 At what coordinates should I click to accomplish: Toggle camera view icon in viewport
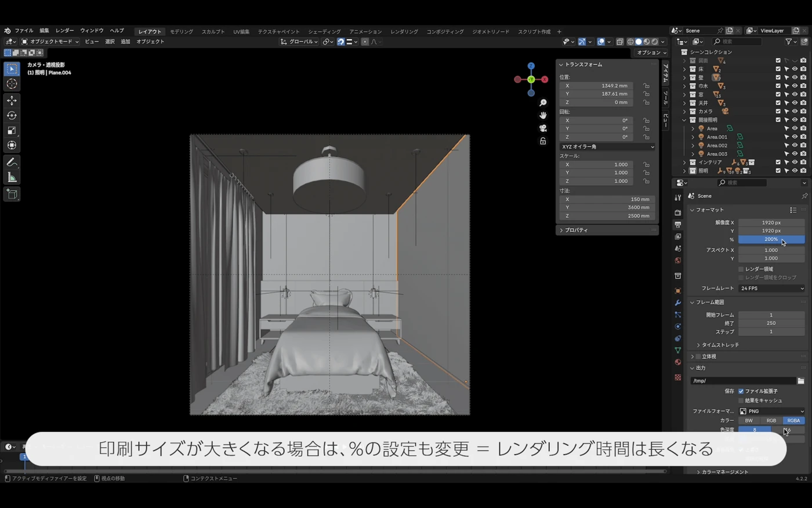pyautogui.click(x=543, y=128)
